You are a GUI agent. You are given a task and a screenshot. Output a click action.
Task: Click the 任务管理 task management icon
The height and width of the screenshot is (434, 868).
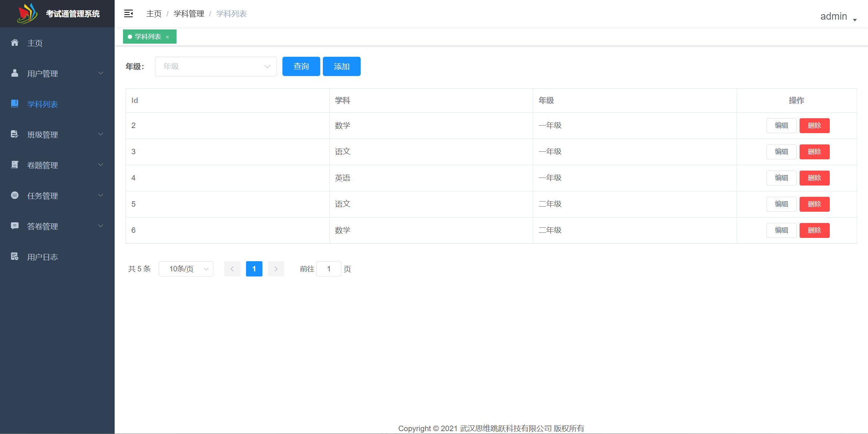point(15,195)
